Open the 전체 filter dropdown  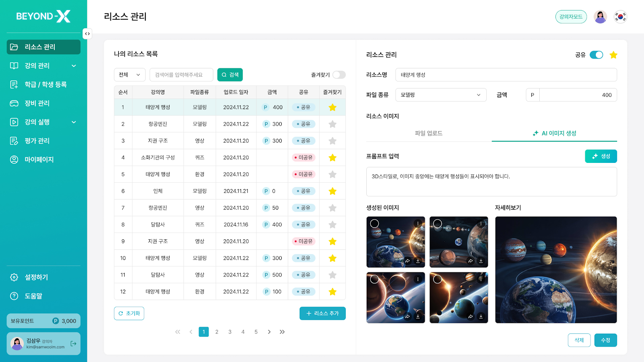[130, 75]
